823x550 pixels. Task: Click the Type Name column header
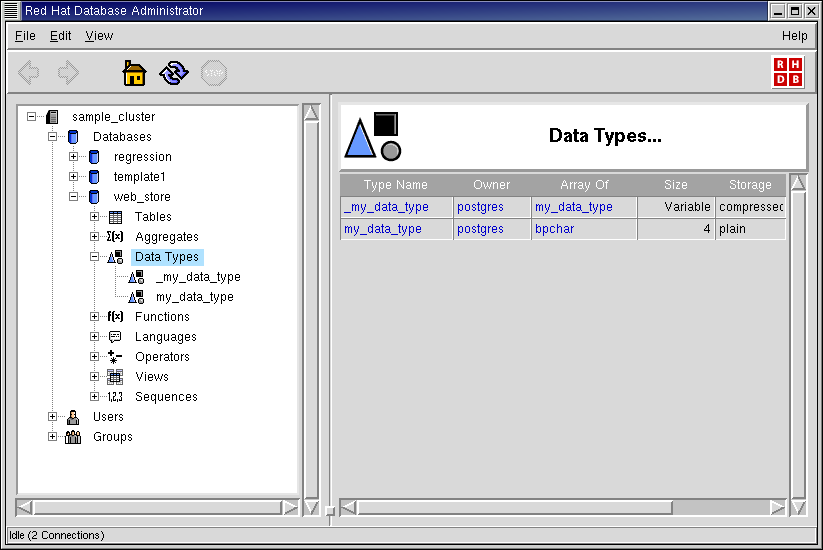[395, 185]
